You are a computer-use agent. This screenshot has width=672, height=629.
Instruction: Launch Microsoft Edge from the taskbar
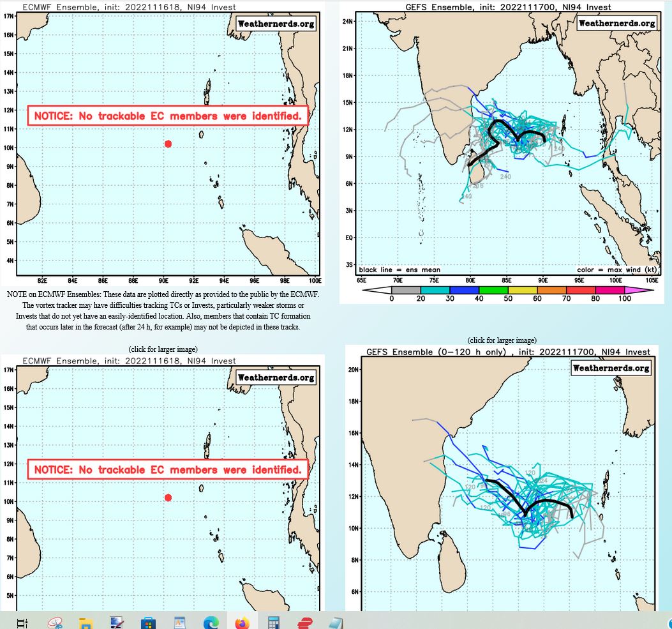tap(211, 623)
